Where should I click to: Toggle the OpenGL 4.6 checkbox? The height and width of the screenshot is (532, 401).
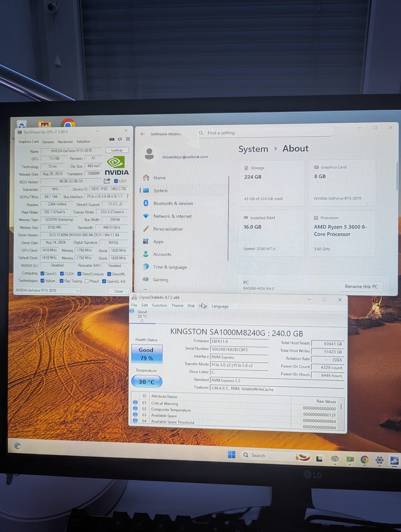(x=104, y=281)
